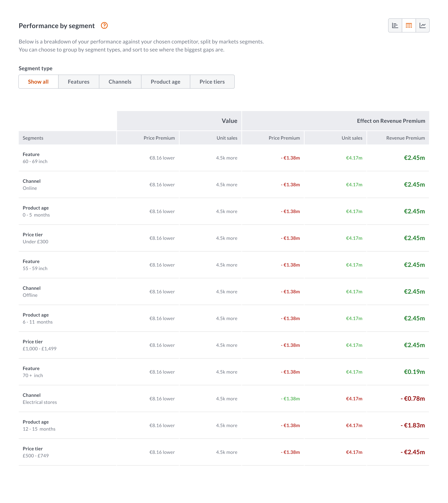448x503 pixels.
Task: Click the Segments column header
Action: (x=33, y=138)
